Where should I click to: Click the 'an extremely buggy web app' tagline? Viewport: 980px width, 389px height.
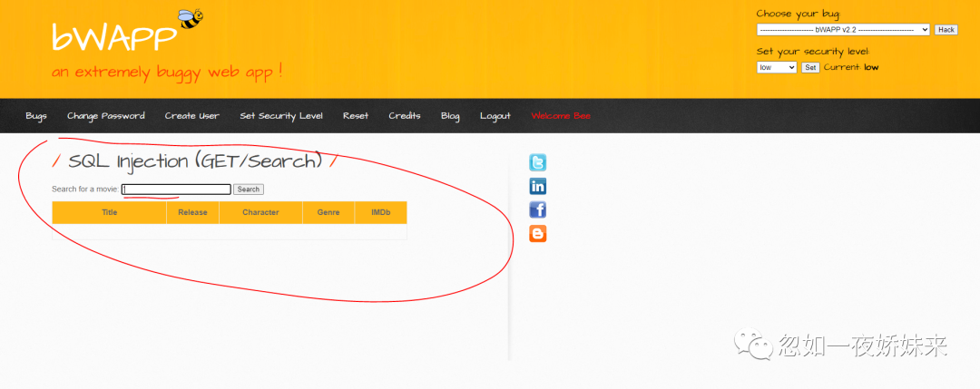tap(167, 72)
